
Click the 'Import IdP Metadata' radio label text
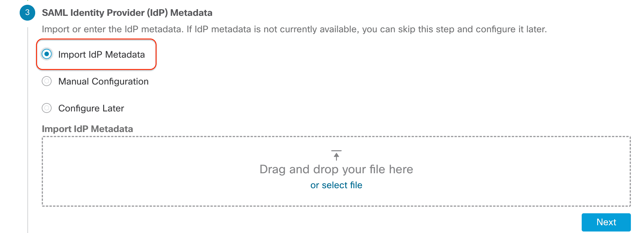[102, 55]
